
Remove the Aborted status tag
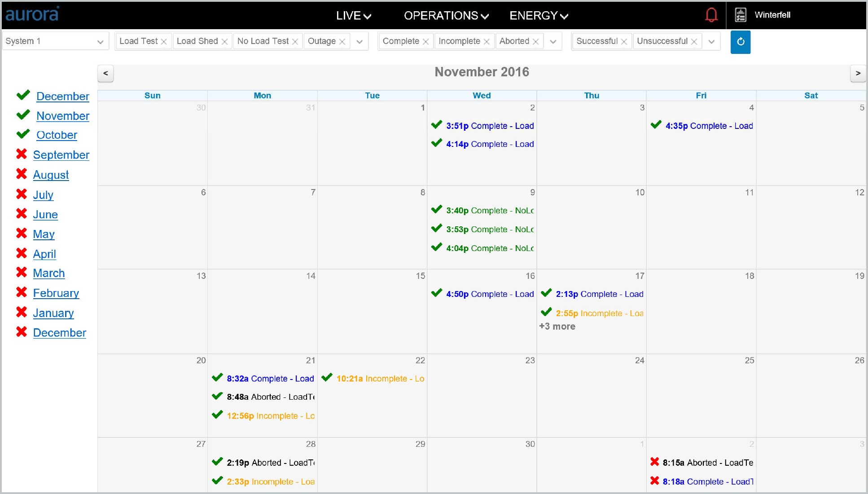pyautogui.click(x=535, y=41)
